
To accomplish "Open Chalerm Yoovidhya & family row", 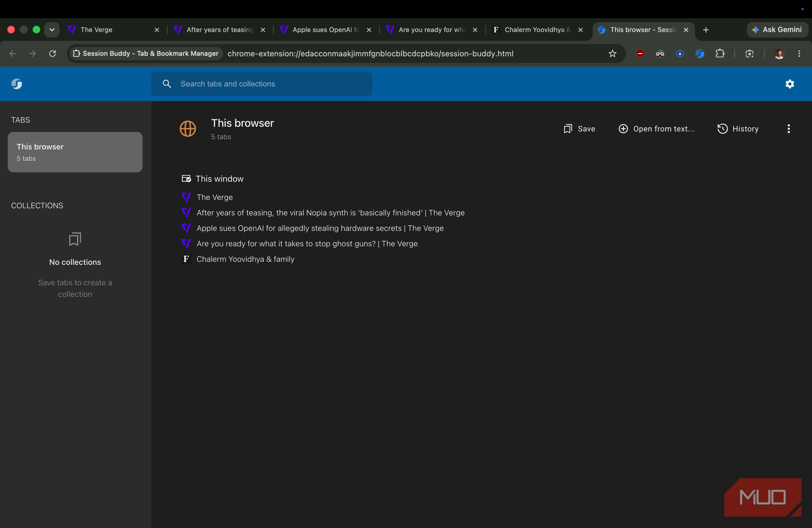I will point(245,259).
